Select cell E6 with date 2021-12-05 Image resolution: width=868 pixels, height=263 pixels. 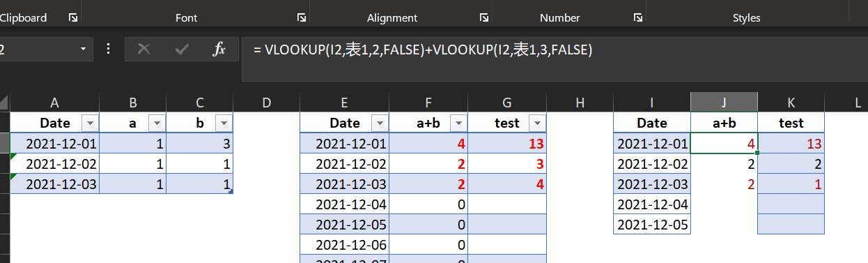point(344,225)
